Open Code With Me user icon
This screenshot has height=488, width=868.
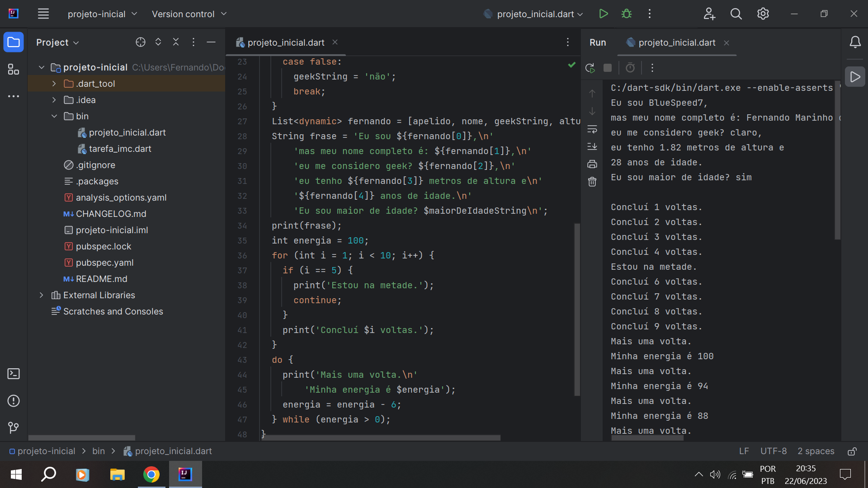(709, 14)
